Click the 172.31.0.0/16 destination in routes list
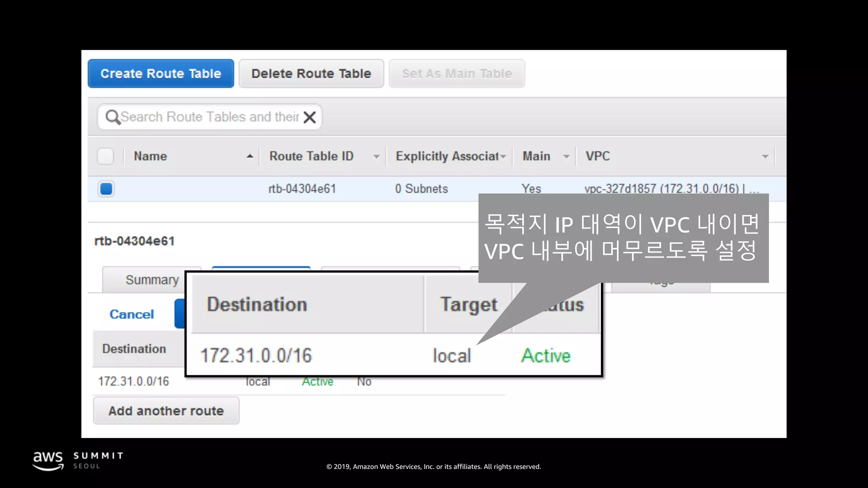Viewport: 868px width, 488px height. [134, 382]
